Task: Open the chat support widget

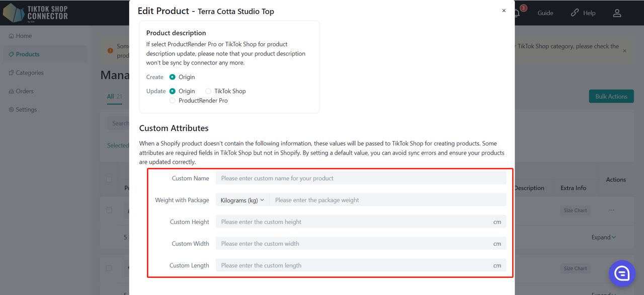Action: coord(622,273)
